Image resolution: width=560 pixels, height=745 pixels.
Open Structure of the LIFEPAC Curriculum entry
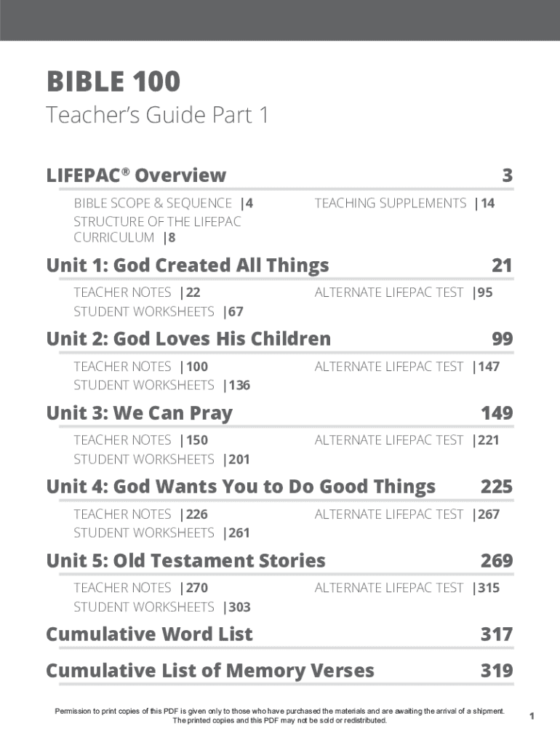(157, 229)
